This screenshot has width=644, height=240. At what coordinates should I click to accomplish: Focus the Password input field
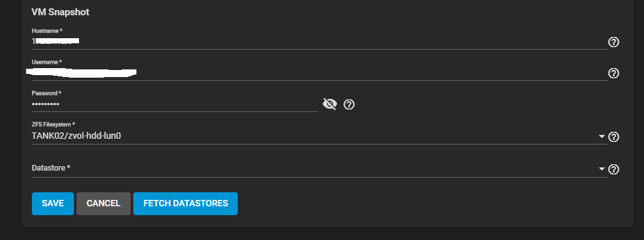[x=175, y=104]
